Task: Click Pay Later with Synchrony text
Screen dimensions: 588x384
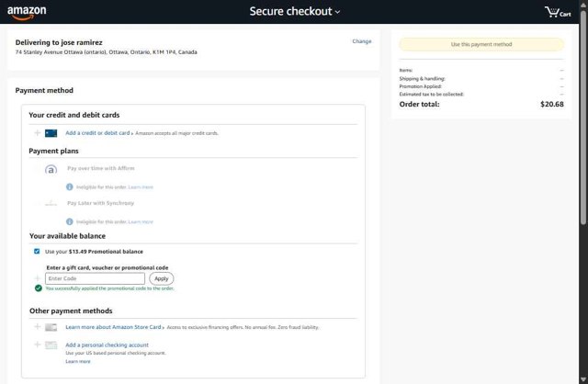Action: (x=100, y=203)
